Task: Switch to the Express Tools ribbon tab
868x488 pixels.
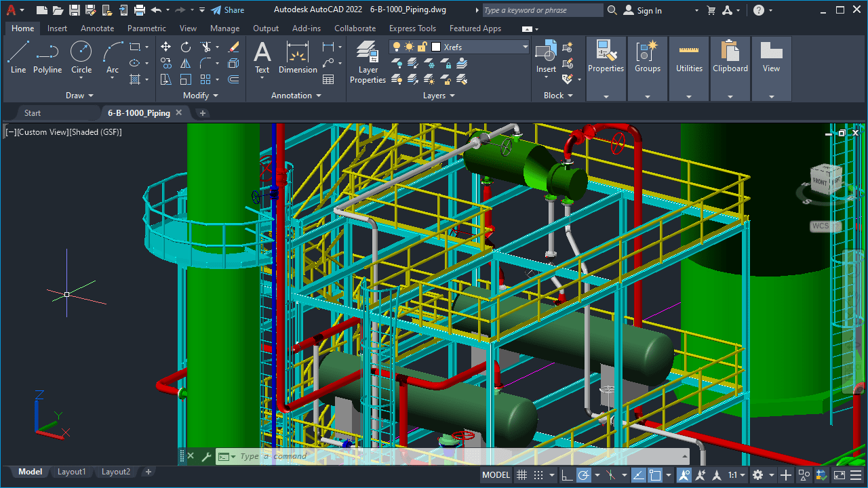Action: pos(412,28)
